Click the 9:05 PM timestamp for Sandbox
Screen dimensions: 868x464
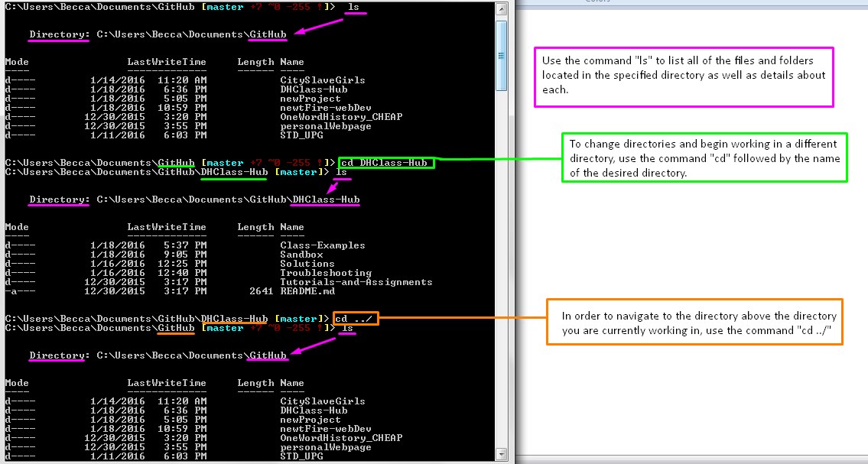181,255
